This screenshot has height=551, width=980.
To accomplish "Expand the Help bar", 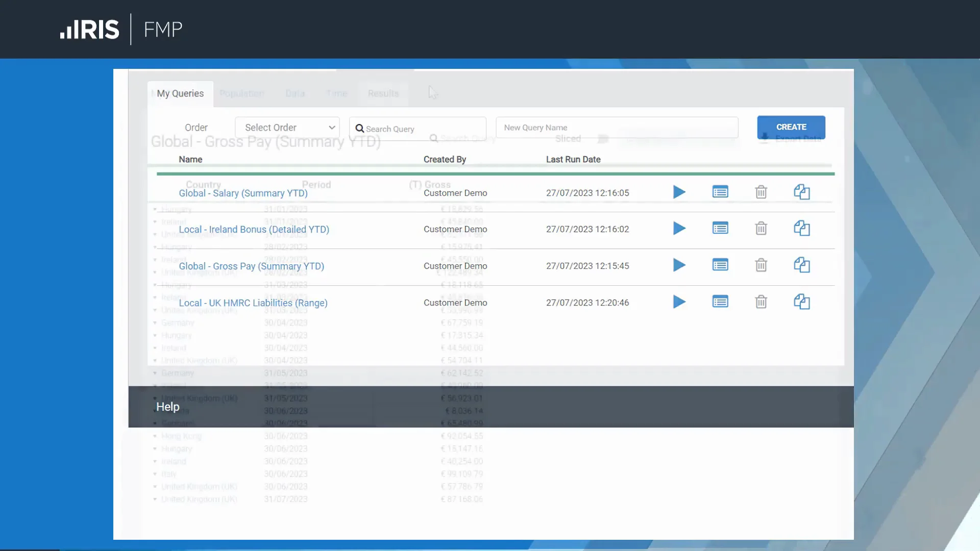I will 168,407.
